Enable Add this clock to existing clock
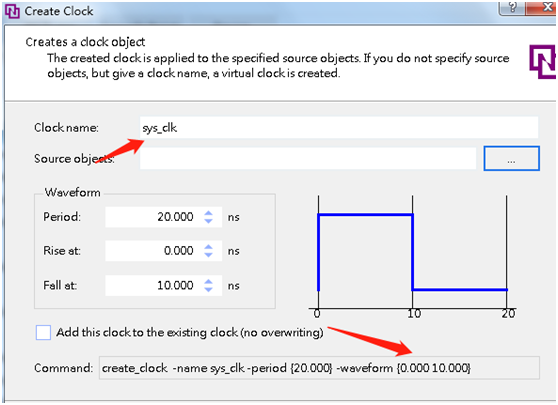 (43, 333)
